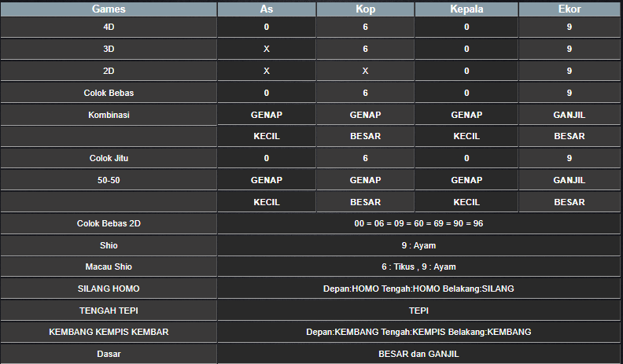Select the Macau Shio row label
Viewport: 623px width, 364px height.
(x=109, y=267)
